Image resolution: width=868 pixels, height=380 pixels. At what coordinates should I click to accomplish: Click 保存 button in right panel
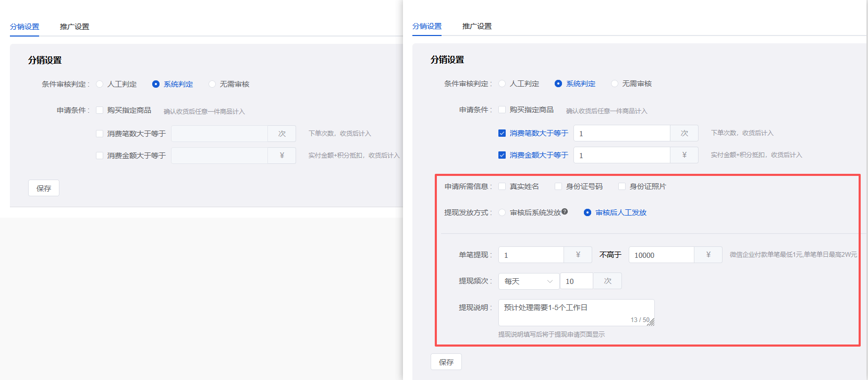click(x=446, y=362)
